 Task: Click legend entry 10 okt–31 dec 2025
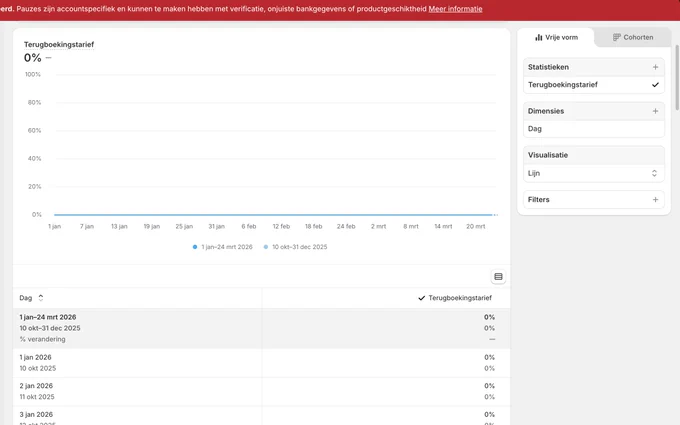pyautogui.click(x=295, y=247)
